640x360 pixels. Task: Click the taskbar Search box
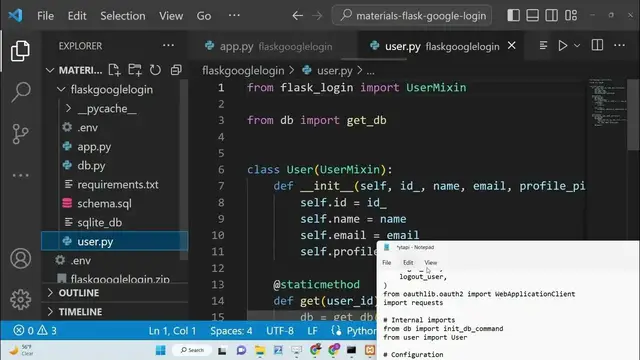click(192, 350)
